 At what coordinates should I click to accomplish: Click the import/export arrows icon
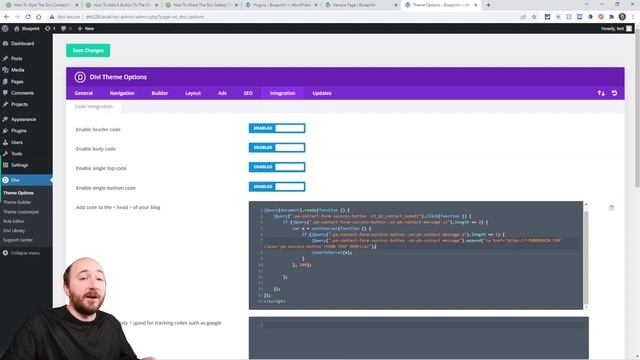[601, 93]
